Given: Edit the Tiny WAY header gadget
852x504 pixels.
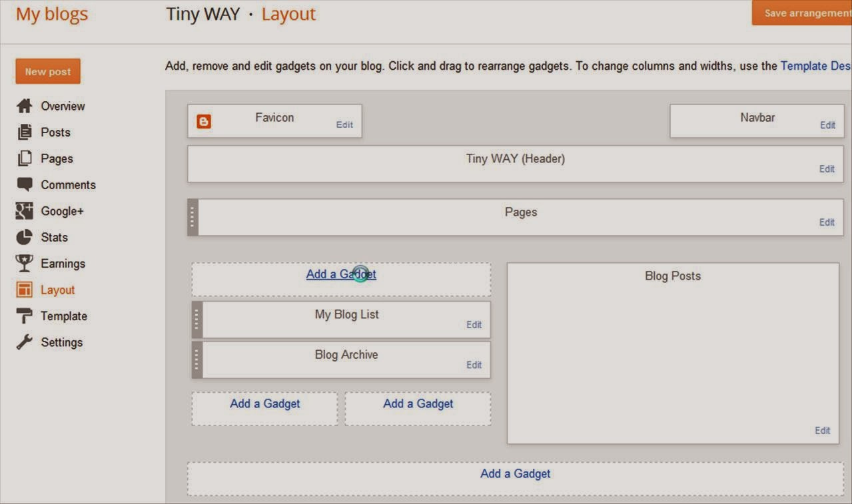Looking at the screenshot, I should pyautogui.click(x=826, y=168).
